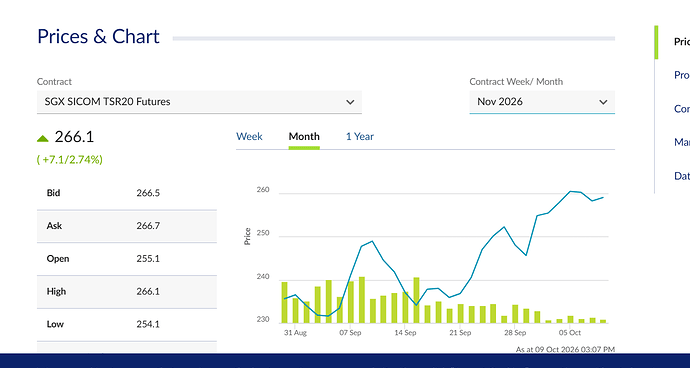The image size is (690, 368).
Task: Open the Contract dropdown chevron
Action: [x=350, y=102]
